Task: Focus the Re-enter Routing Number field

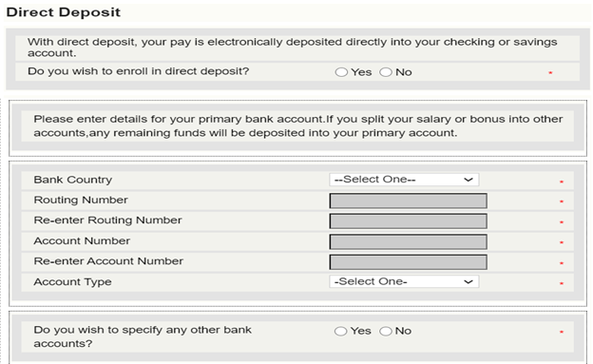Action: tap(408, 221)
